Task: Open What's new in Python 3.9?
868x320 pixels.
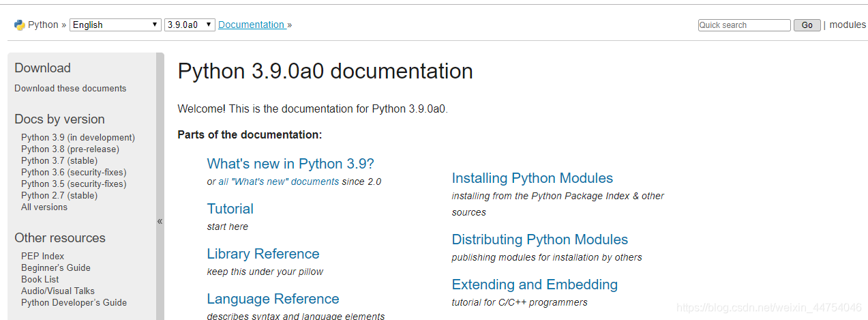Action: coord(290,164)
